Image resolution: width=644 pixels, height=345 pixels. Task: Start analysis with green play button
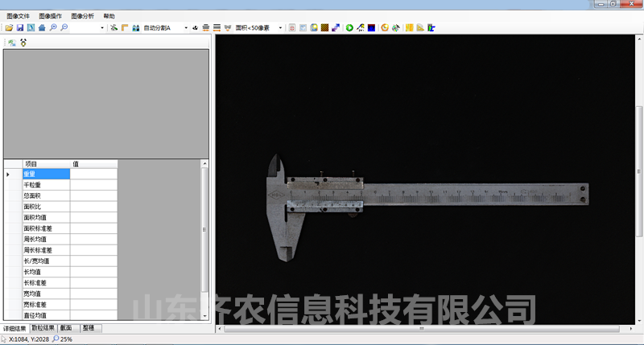349,27
